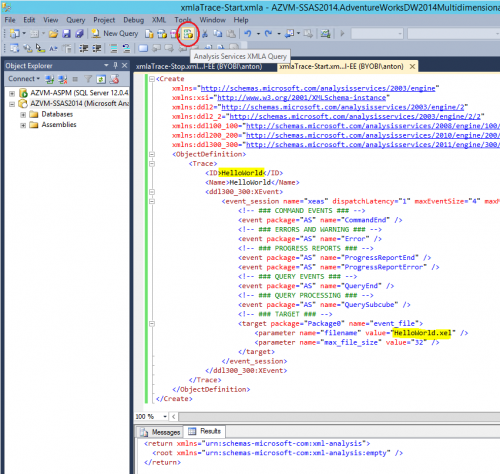Image resolution: width=500 pixels, height=474 pixels.
Task: Open the 100 % zoom dropdown
Action: (165, 417)
